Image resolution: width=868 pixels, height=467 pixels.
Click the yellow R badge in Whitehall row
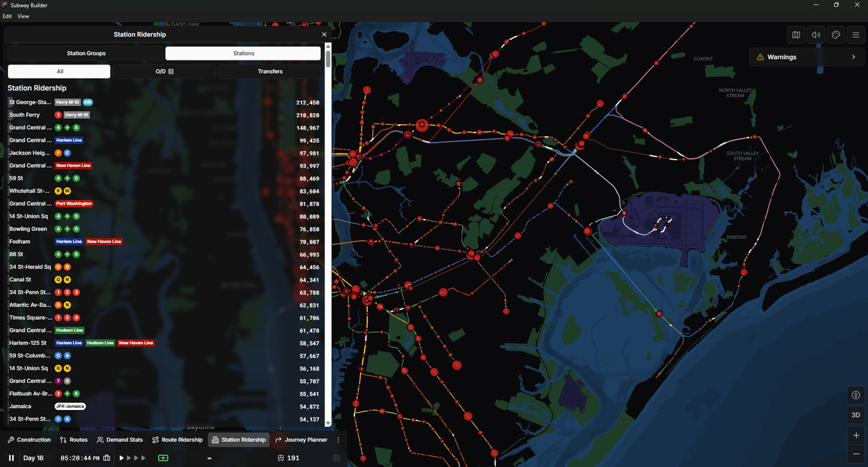tap(58, 191)
